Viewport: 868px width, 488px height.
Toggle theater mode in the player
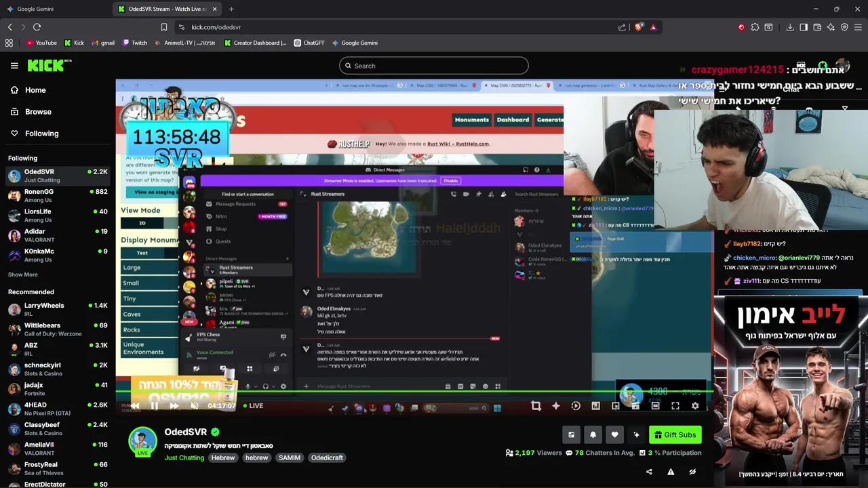click(655, 406)
